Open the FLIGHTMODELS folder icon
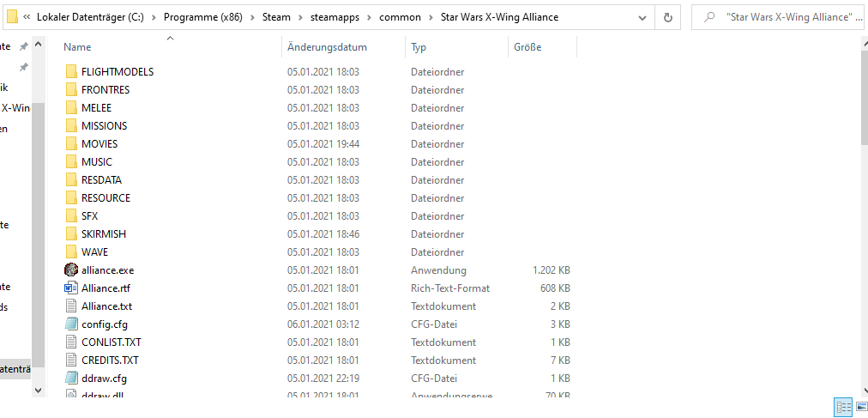 [x=71, y=71]
